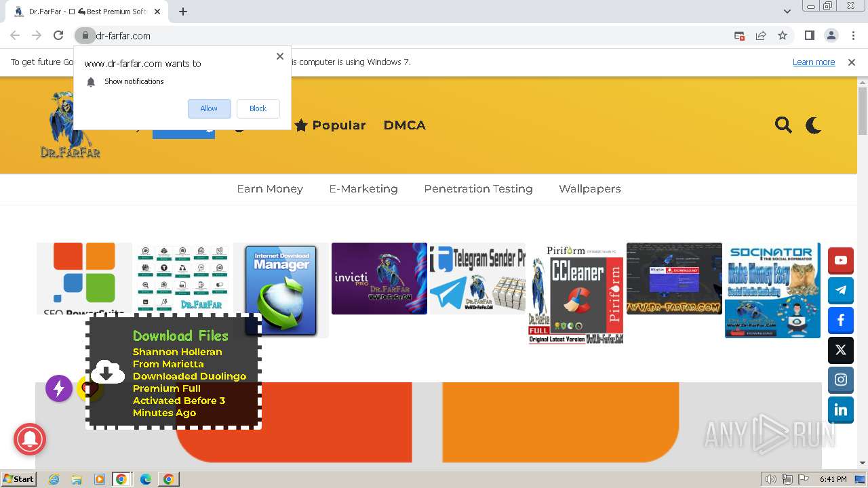This screenshot has height=488, width=868.
Task: Open Internet Explorer from taskbar
Action: tap(54, 479)
